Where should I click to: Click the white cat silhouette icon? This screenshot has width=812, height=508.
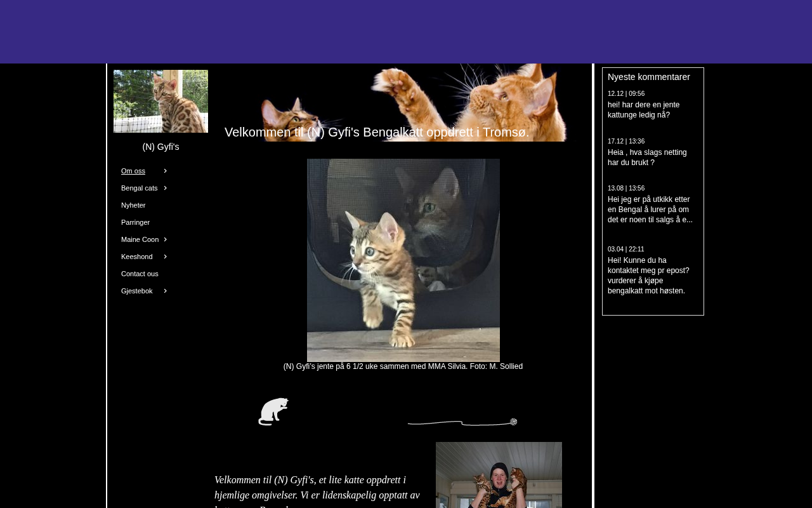273,411
